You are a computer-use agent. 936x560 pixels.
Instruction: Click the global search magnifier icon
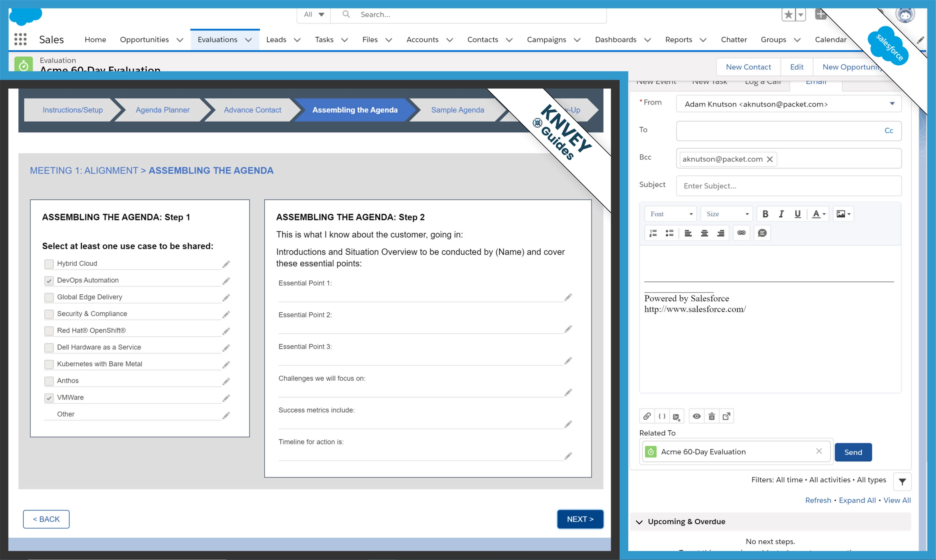346,14
